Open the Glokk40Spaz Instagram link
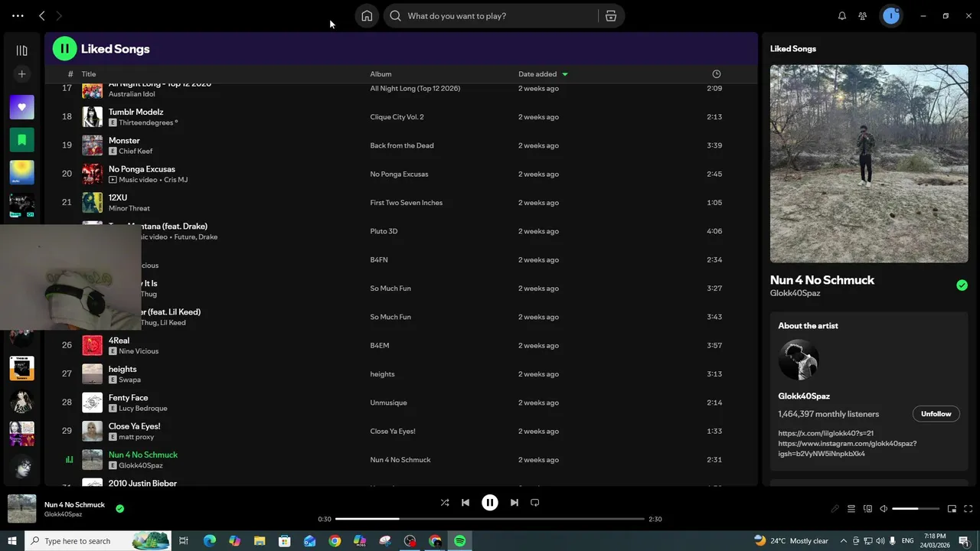Viewport: 980px width, 551px height. click(x=848, y=448)
